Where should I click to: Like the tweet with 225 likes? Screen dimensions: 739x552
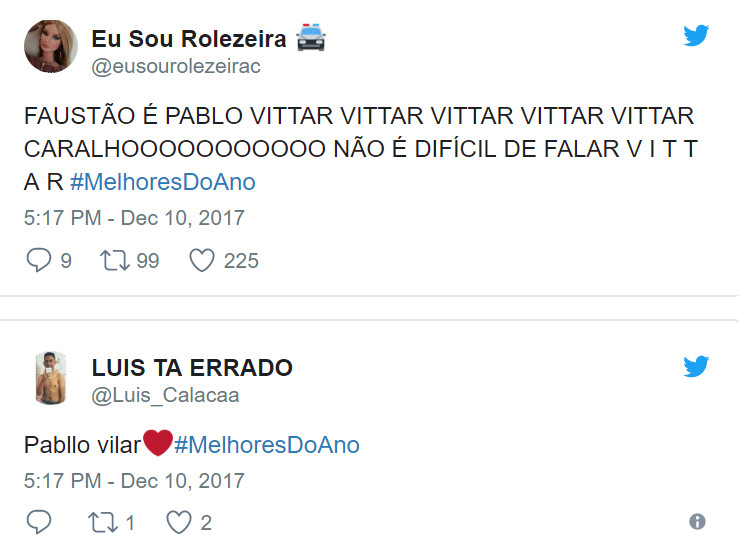[202, 260]
